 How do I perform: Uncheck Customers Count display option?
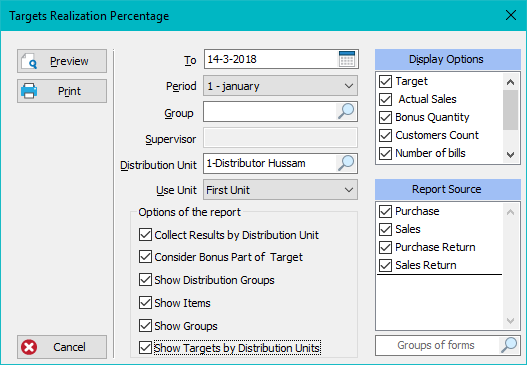(x=386, y=135)
